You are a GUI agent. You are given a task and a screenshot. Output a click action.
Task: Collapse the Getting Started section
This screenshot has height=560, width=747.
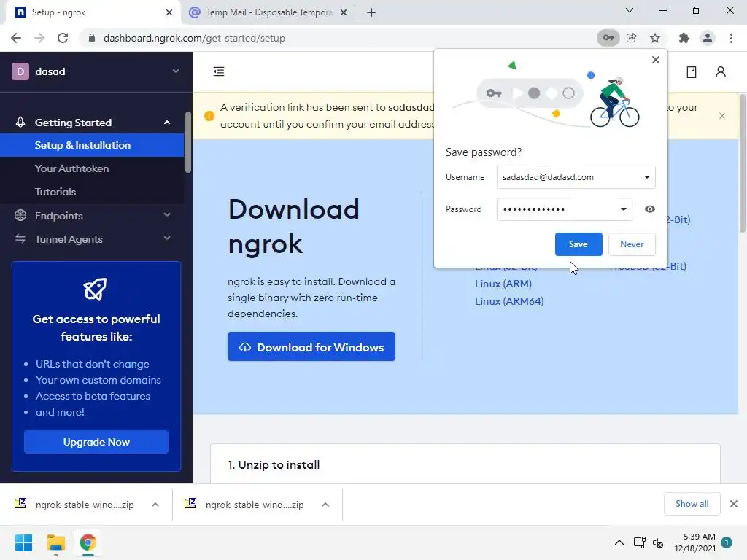(167, 122)
